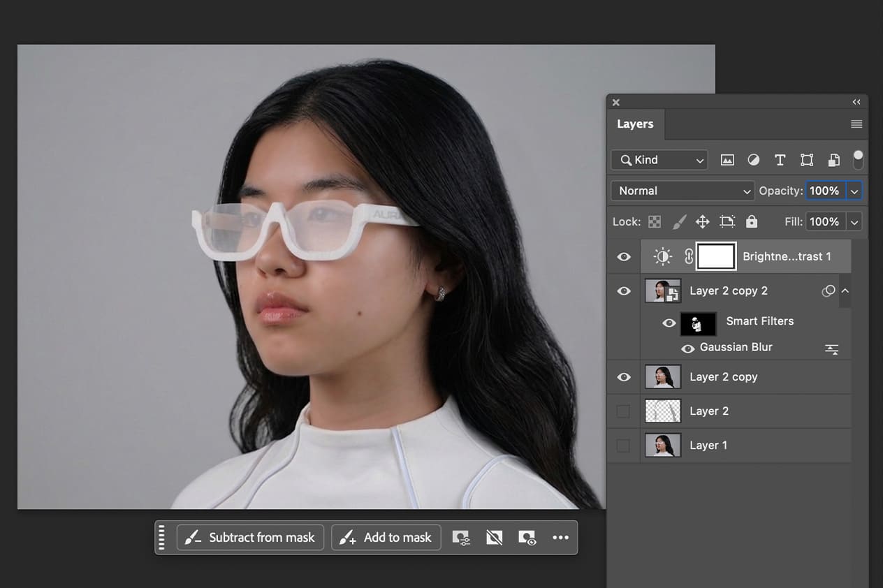
Task: Filter layers by adjustment layers icon
Action: [754, 160]
